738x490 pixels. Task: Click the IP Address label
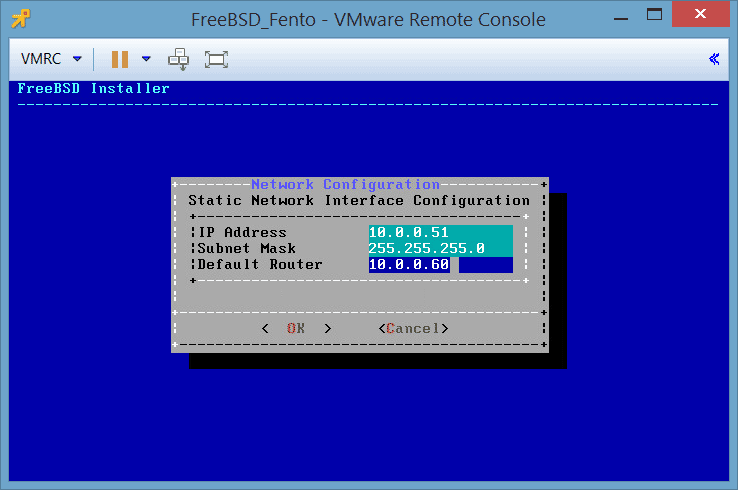(242, 233)
